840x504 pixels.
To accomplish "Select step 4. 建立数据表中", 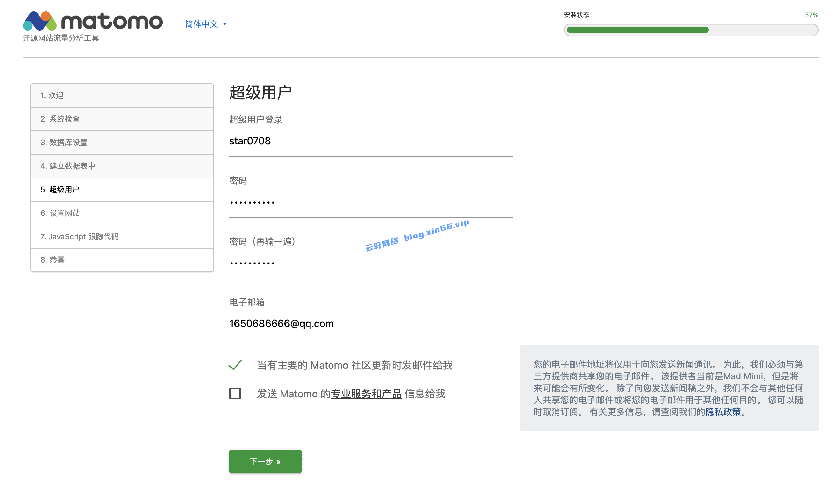I will [x=122, y=166].
